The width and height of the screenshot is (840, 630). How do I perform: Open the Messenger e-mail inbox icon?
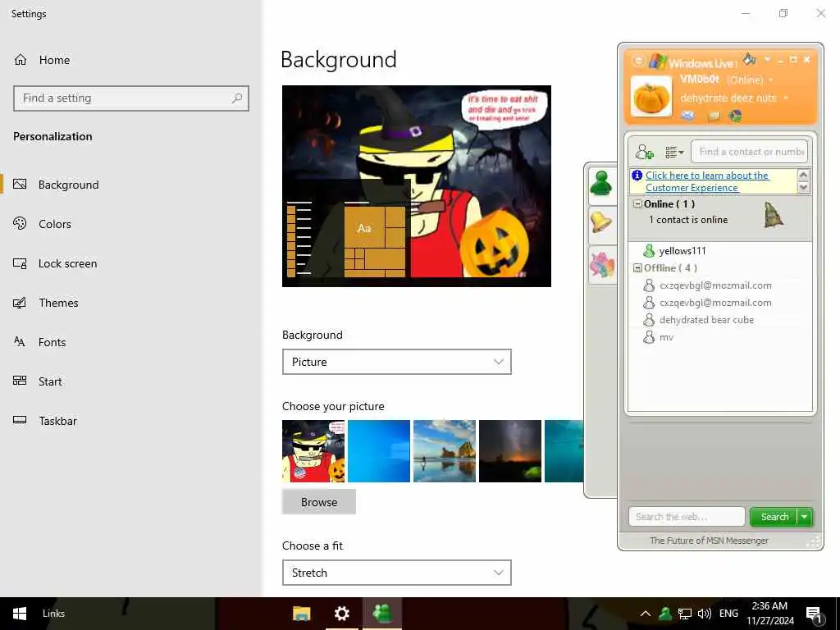coord(688,116)
